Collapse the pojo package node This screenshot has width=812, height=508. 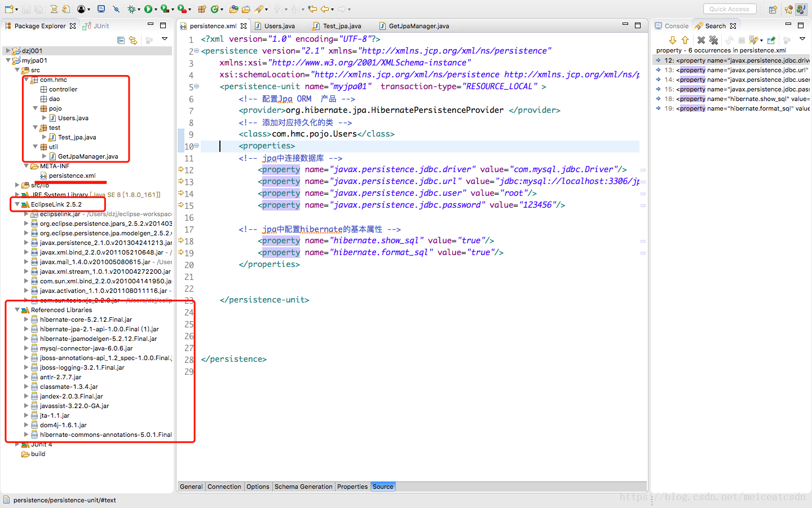click(35, 108)
